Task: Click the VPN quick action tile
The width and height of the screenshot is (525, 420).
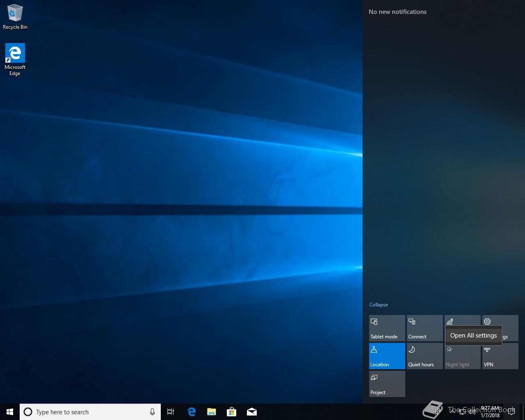Action: (500, 356)
